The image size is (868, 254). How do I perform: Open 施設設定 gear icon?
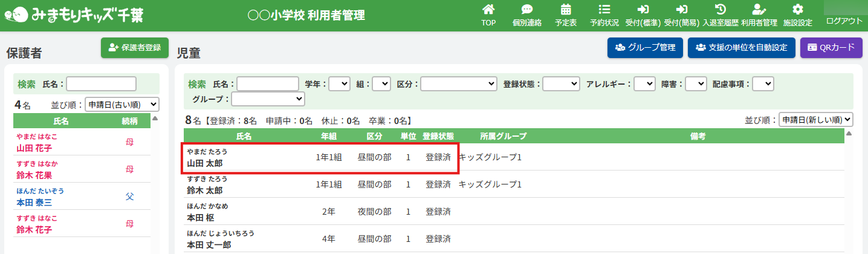(x=798, y=10)
